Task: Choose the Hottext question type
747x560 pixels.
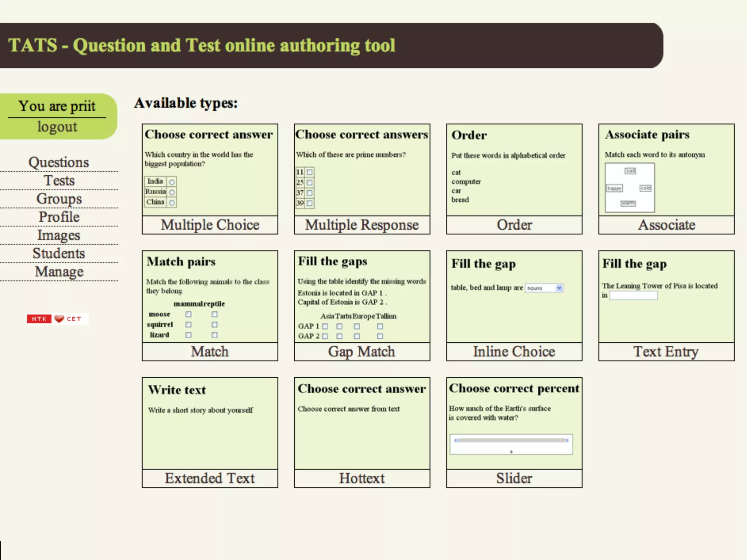Action: point(362,478)
